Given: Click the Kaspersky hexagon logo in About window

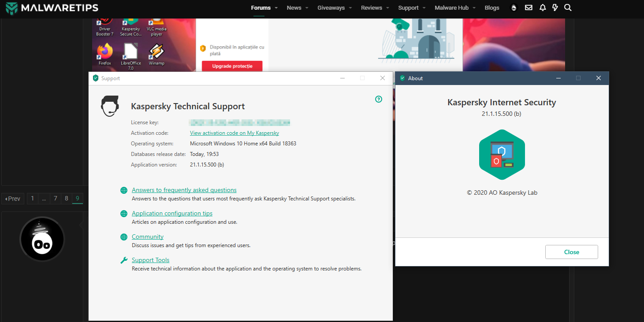Looking at the screenshot, I should pos(502,155).
